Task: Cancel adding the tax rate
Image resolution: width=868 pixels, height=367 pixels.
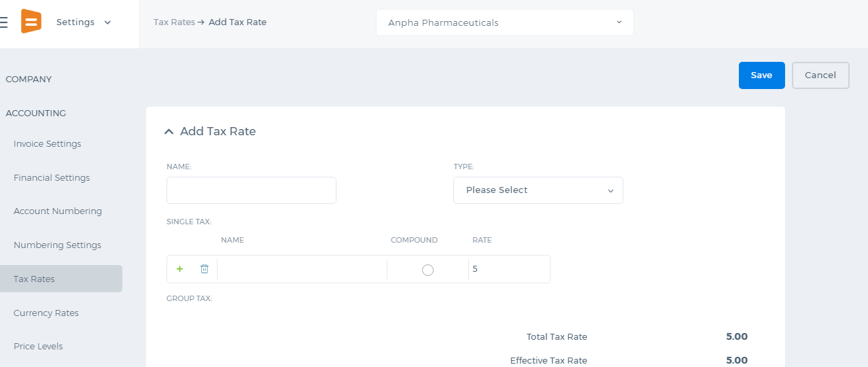Action: point(820,75)
